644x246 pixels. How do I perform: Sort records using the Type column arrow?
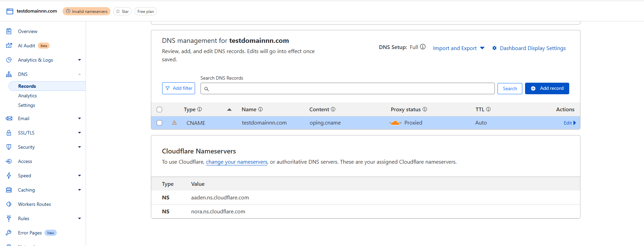229,110
